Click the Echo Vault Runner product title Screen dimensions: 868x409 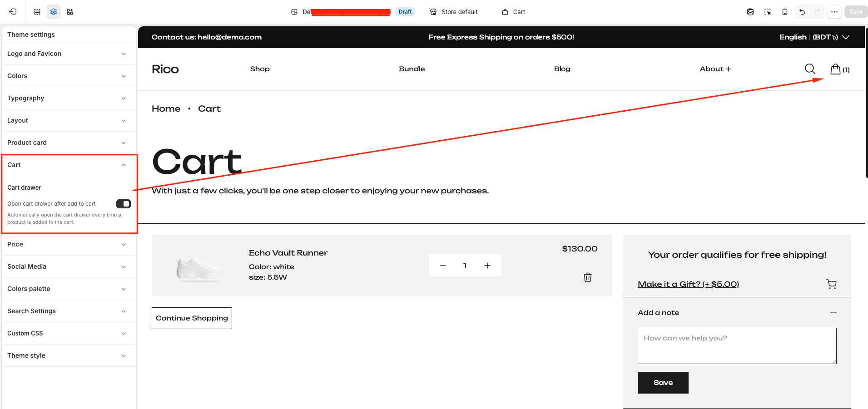point(288,253)
